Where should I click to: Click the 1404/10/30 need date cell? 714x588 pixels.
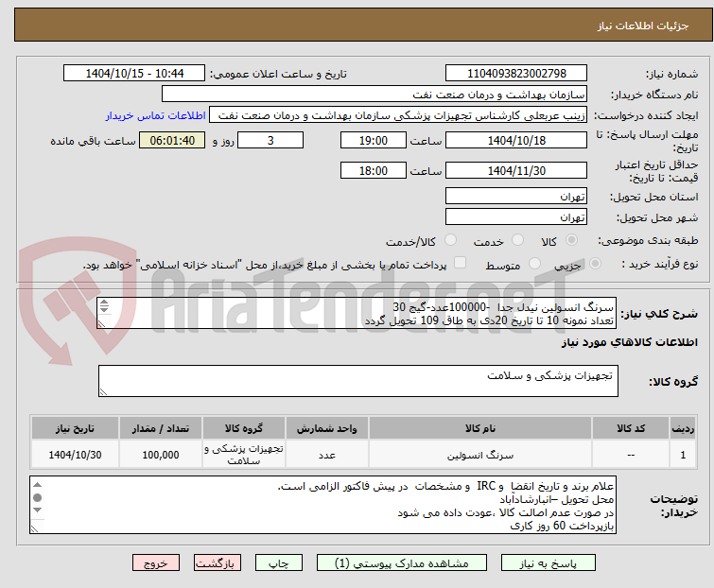[75, 455]
